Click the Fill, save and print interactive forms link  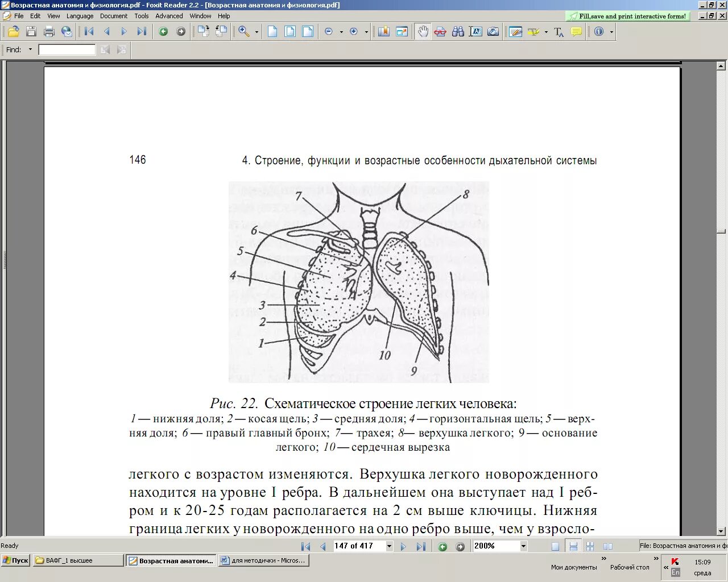pos(628,16)
